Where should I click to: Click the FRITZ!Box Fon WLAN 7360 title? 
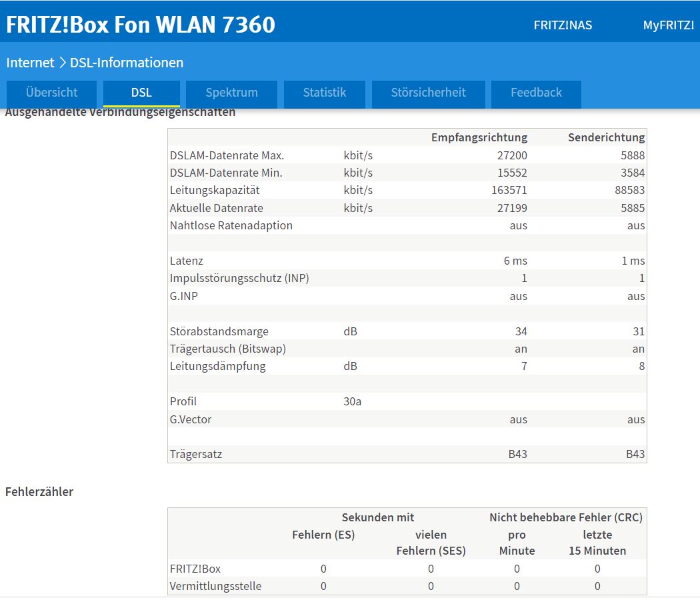pos(141,25)
